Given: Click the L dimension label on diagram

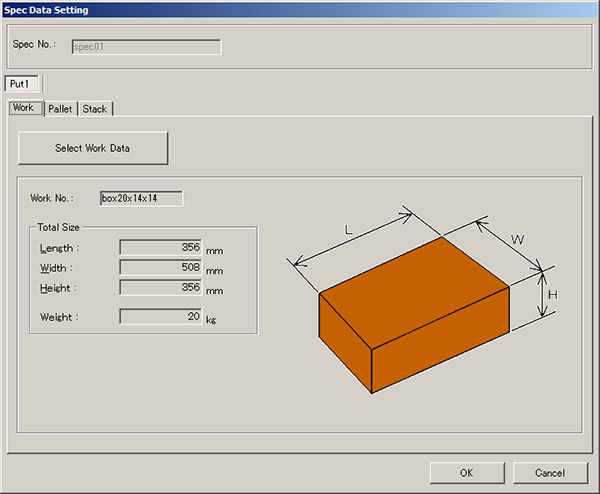Looking at the screenshot, I should [x=348, y=230].
